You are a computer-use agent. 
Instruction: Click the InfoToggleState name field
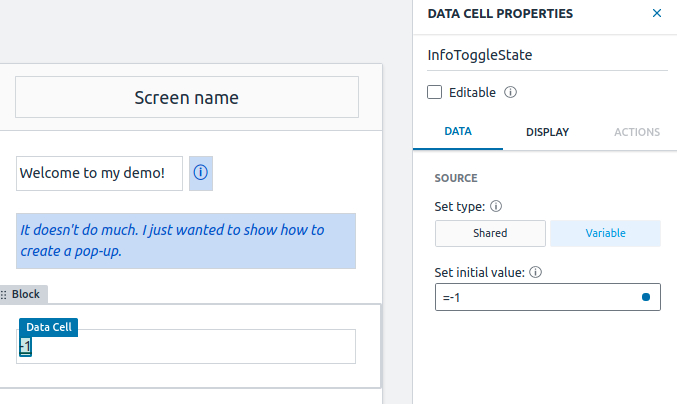pyautogui.click(x=546, y=55)
